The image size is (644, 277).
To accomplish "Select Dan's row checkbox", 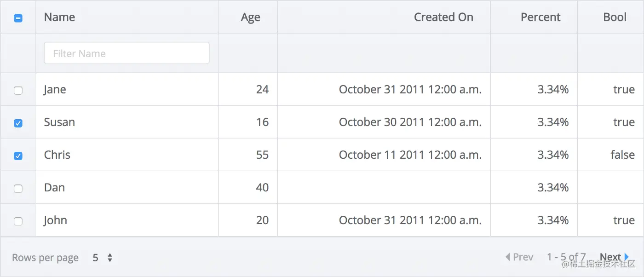I will point(18,188).
